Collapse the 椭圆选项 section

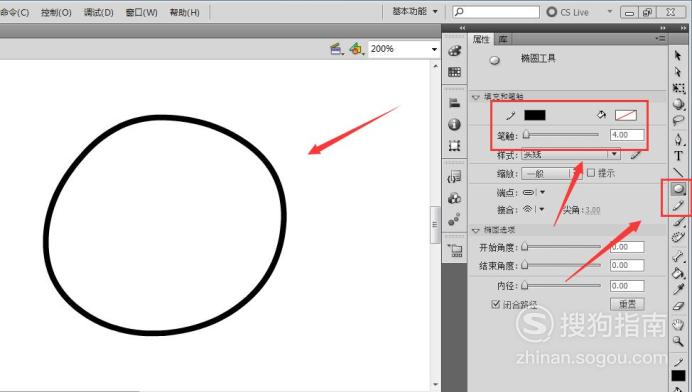(x=476, y=230)
